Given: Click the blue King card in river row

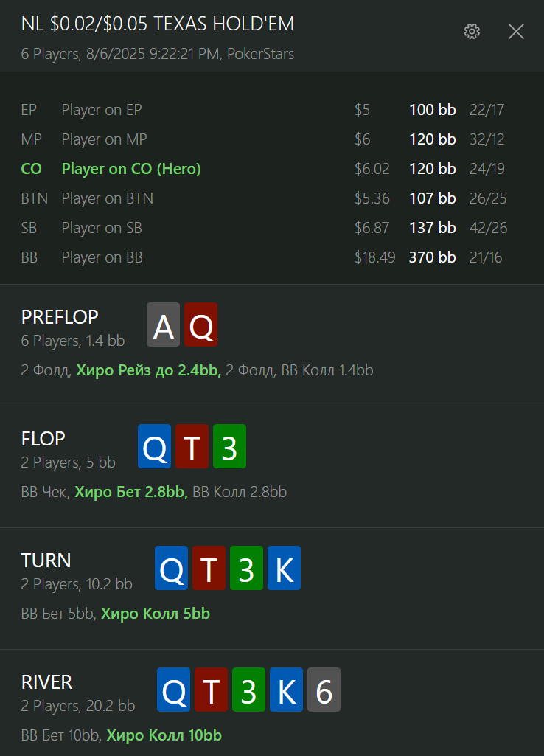Looking at the screenshot, I should (x=286, y=690).
